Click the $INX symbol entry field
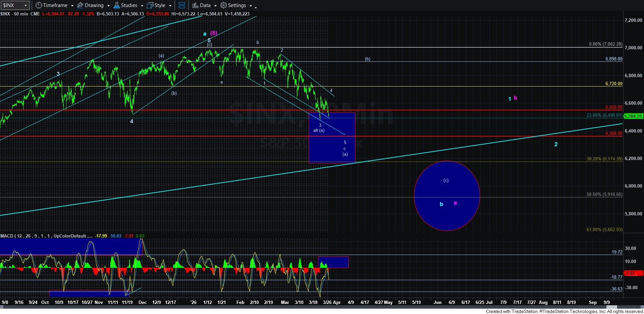The image size is (644, 314). [12, 5]
